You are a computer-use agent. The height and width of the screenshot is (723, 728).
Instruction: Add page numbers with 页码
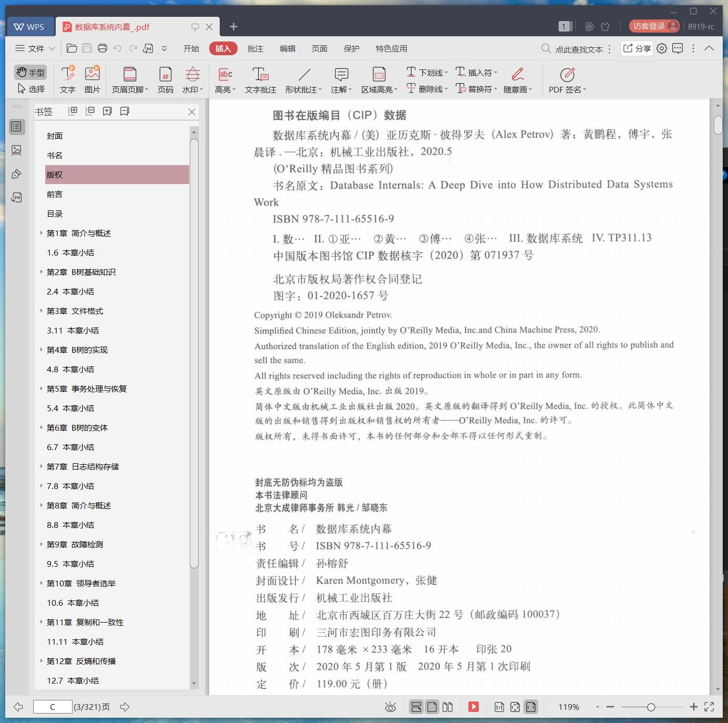166,80
